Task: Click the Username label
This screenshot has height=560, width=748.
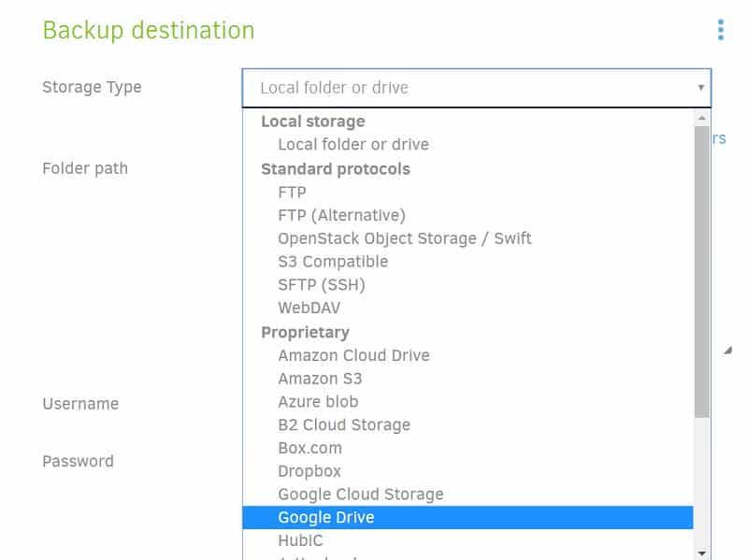Action: [80, 404]
